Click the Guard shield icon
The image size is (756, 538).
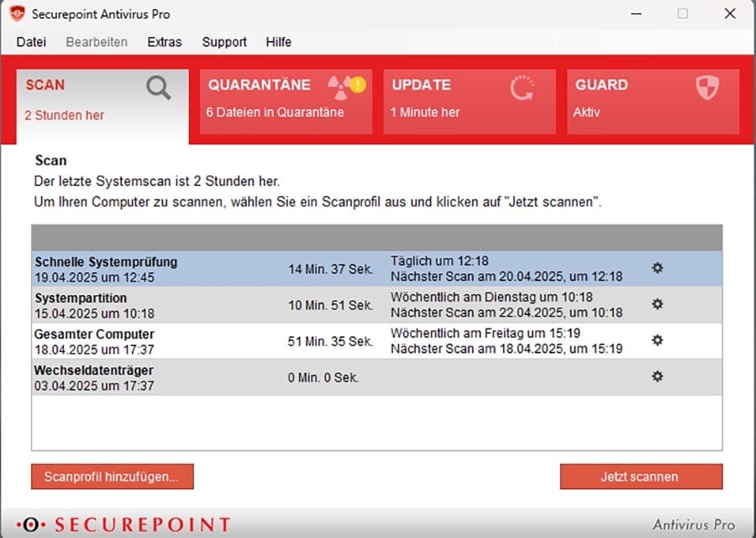(x=707, y=87)
